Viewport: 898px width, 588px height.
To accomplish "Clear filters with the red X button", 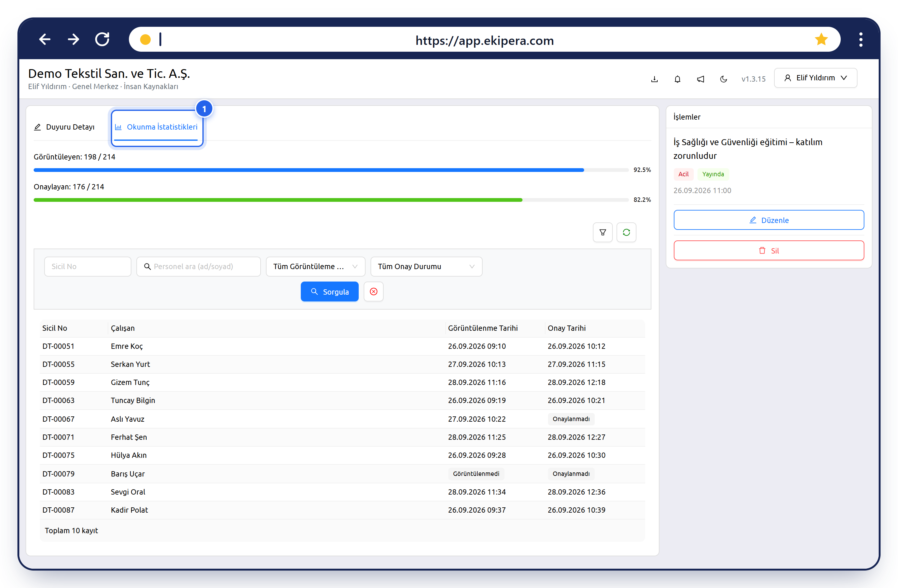I will click(374, 292).
